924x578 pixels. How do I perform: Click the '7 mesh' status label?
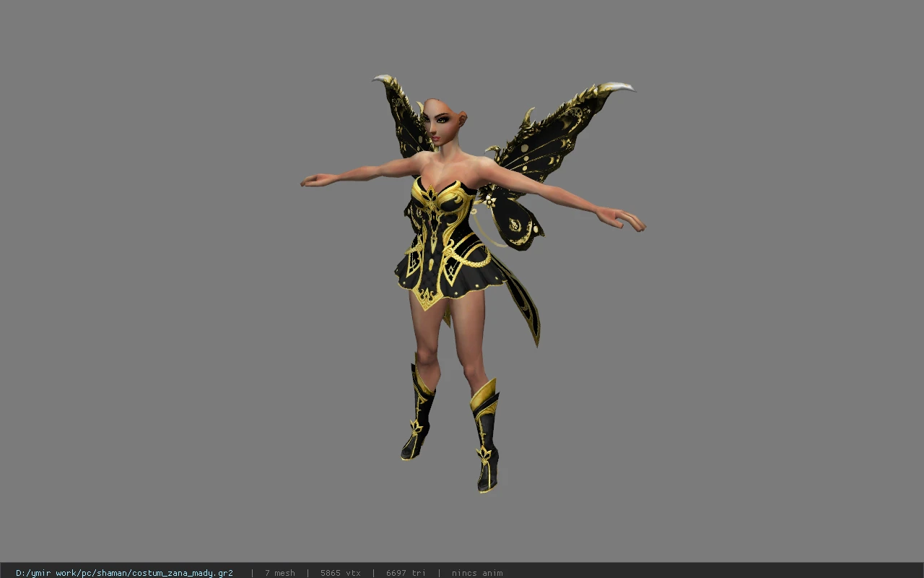click(280, 573)
